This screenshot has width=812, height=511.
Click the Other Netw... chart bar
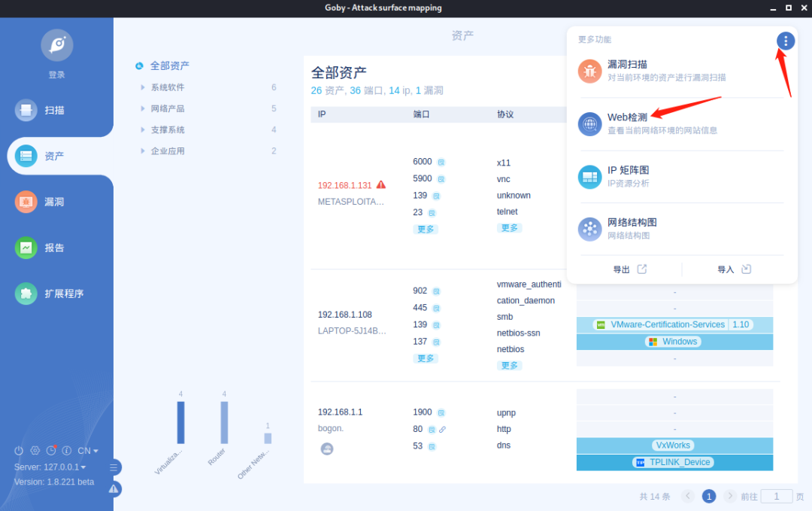click(x=268, y=439)
